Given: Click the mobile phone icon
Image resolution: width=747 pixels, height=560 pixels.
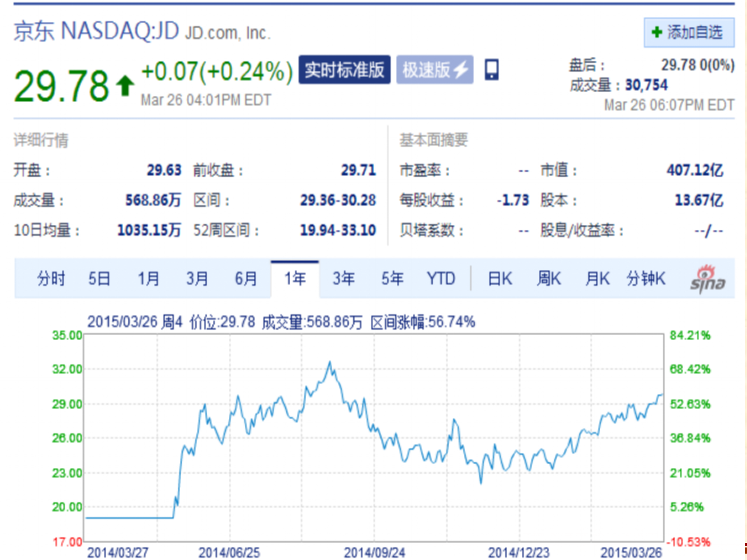Looking at the screenshot, I should point(491,70).
